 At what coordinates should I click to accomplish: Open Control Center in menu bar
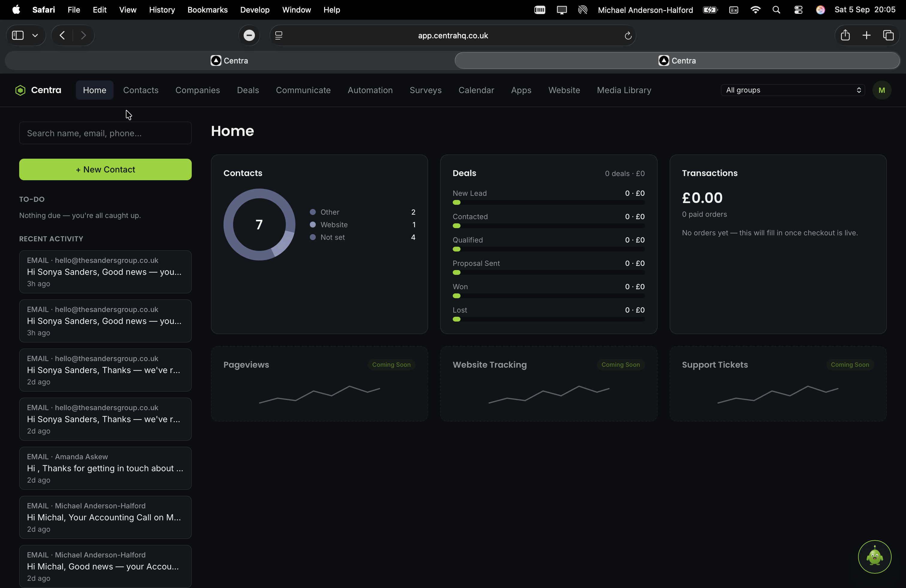pyautogui.click(x=798, y=10)
